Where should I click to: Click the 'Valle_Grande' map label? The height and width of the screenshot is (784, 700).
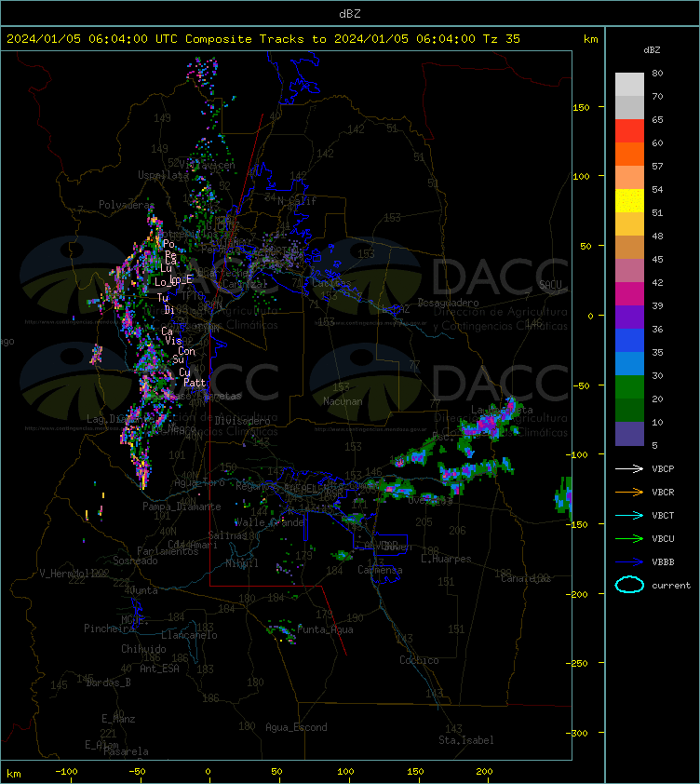[269, 522]
